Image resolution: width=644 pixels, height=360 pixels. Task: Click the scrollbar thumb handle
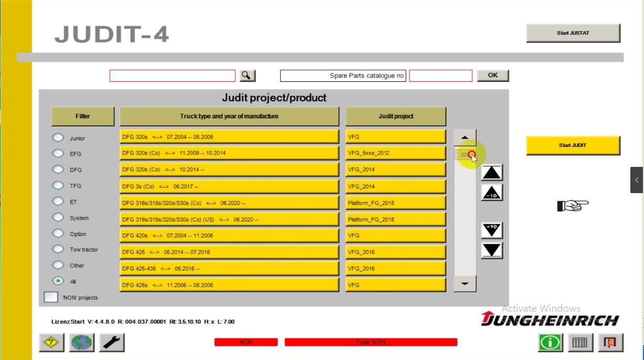pos(464,154)
